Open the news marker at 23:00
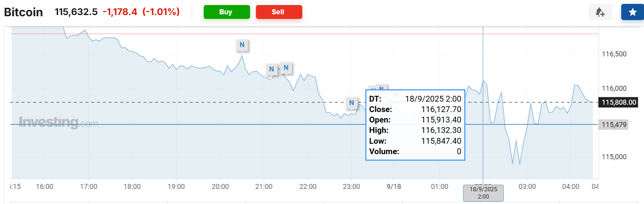644x204 pixels. click(351, 103)
